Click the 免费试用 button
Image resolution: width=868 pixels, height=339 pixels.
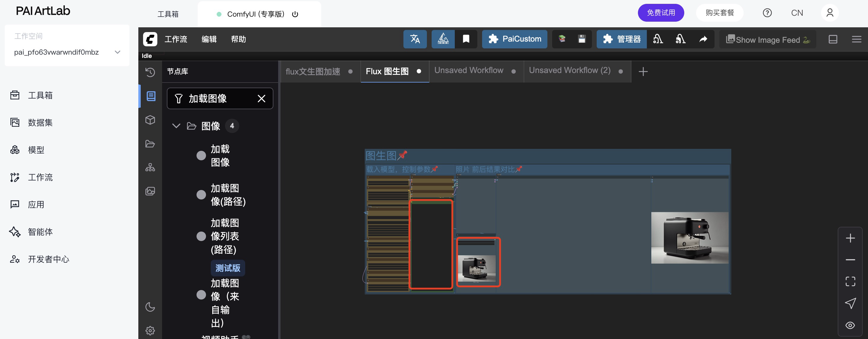click(660, 13)
